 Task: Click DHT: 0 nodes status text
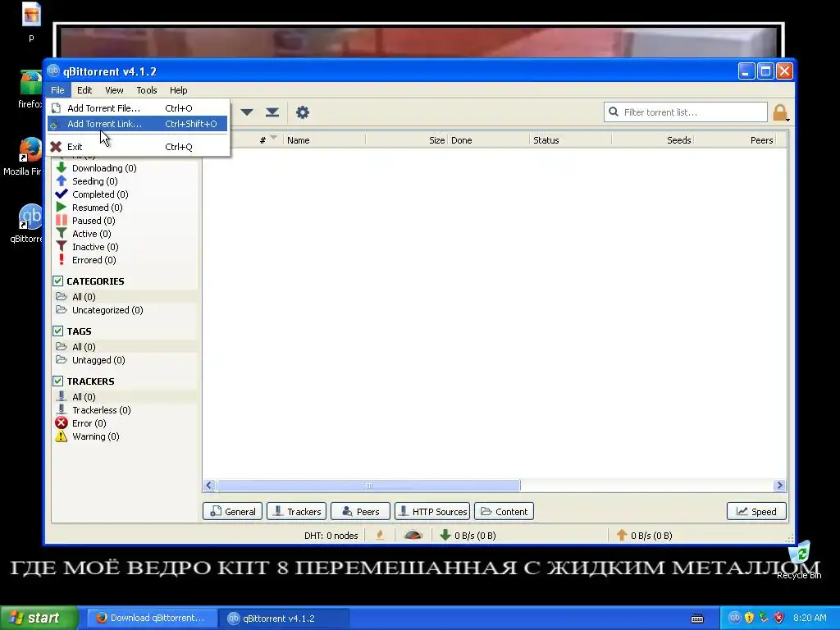331,536
